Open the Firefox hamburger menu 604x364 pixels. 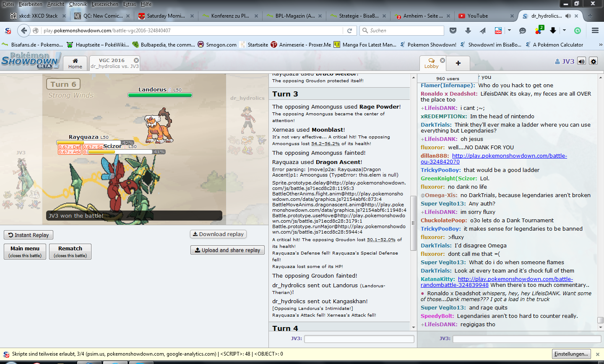[x=595, y=31]
